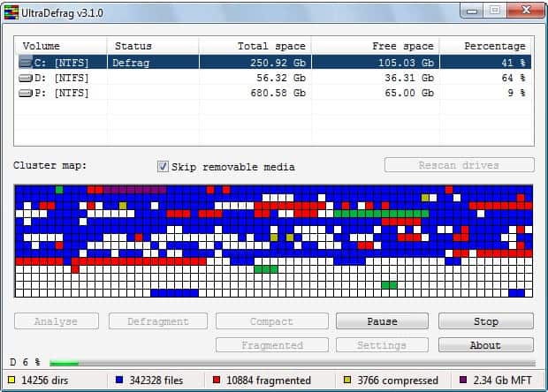
Task: Click the purple MFT zone in cluster map
Action: click(134, 190)
